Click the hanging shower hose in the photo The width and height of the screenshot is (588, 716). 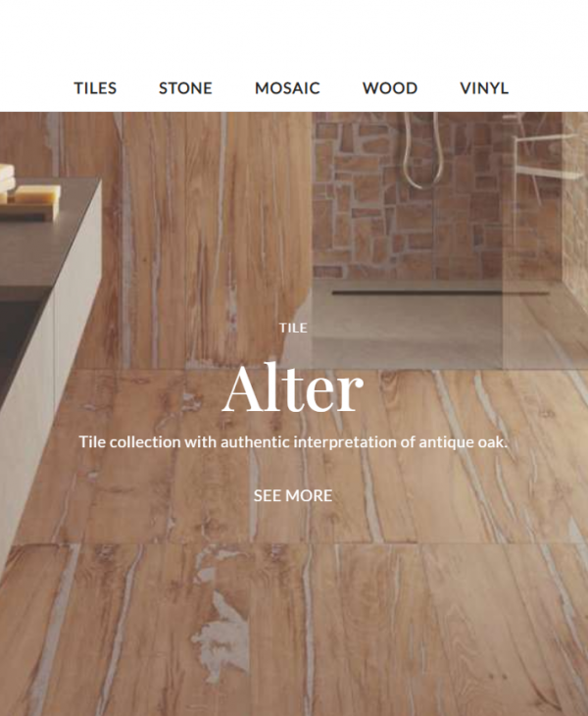click(422, 151)
